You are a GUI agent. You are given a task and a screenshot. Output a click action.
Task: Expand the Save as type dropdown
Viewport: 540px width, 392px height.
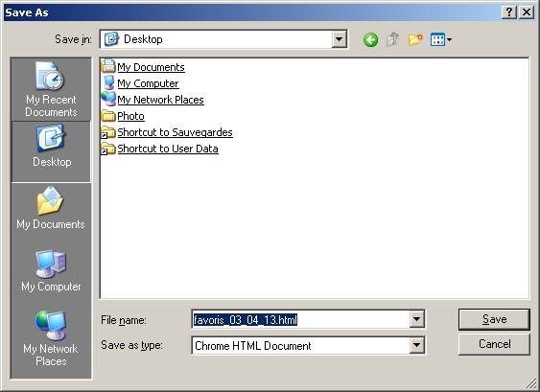click(416, 345)
